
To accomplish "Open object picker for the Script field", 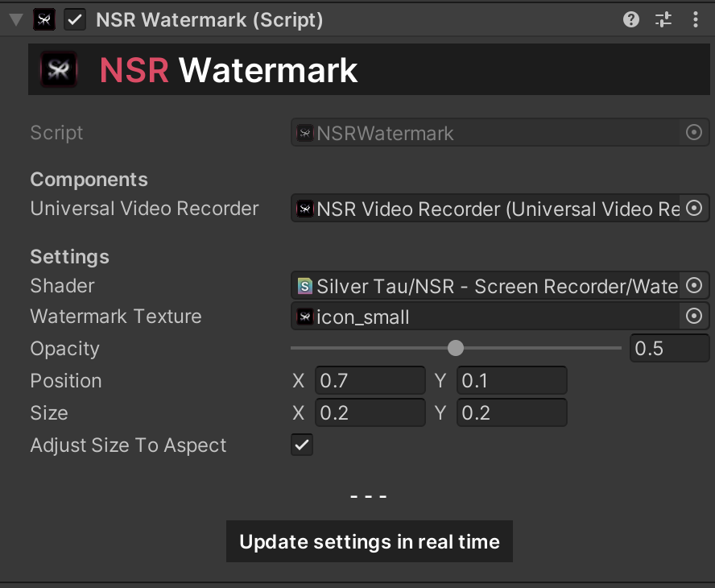I will tap(694, 133).
